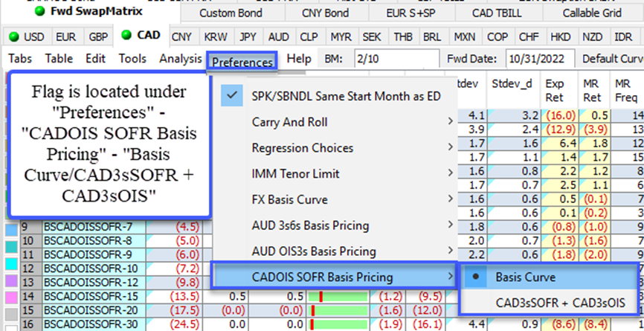Switch to the CHF currency tab
644x331 pixels.
[x=529, y=37]
